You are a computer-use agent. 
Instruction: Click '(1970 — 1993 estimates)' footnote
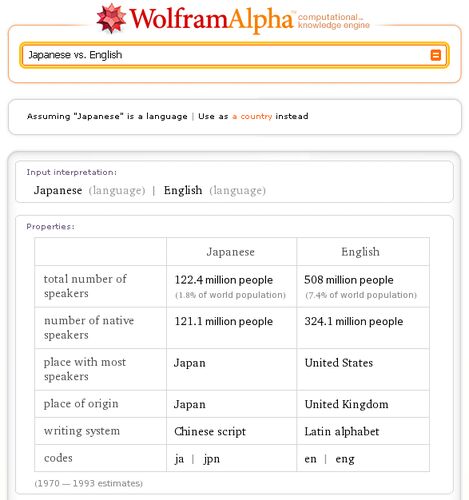click(x=89, y=483)
